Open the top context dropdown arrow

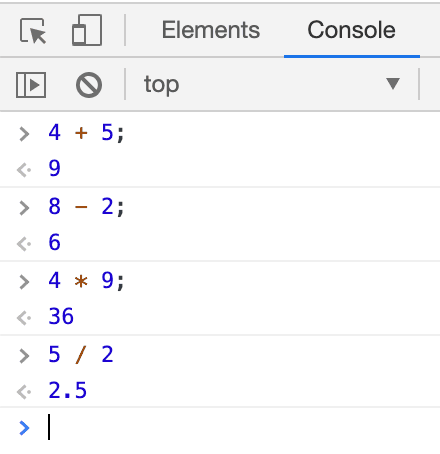point(393,84)
